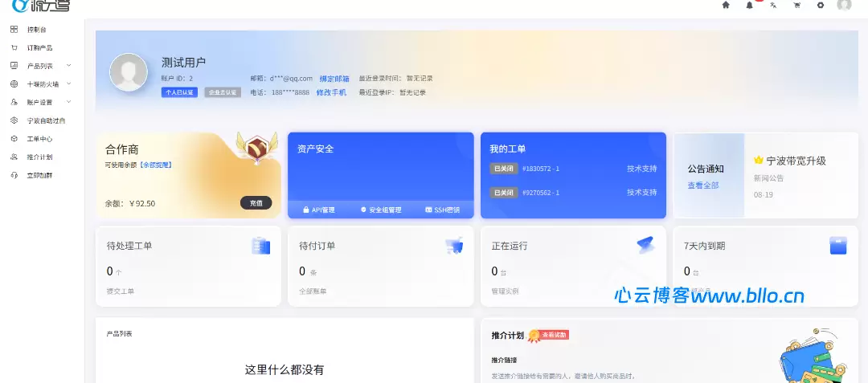This screenshot has height=383, width=868.
Task: Click the wallet illustration in 推介计划 panel
Action: click(x=813, y=356)
